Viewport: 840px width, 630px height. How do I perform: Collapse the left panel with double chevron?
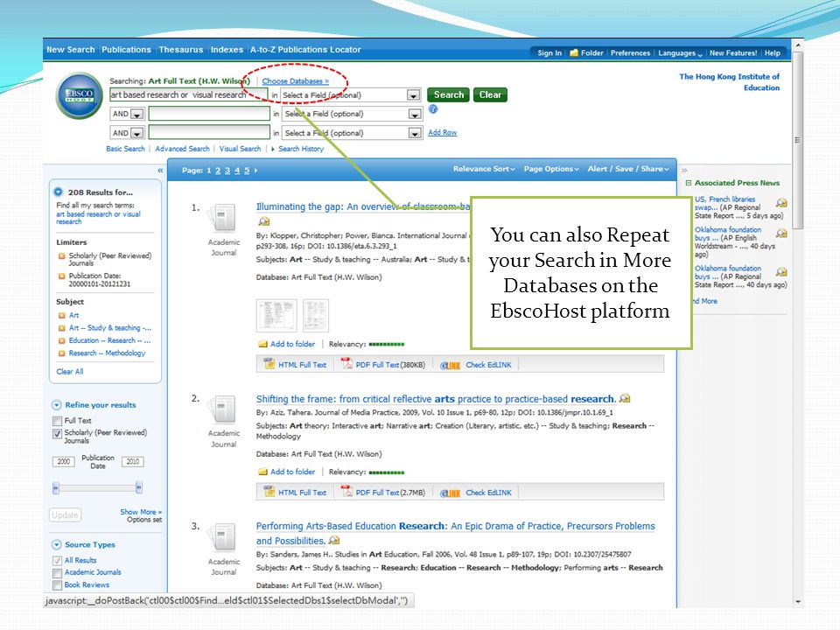[160, 171]
